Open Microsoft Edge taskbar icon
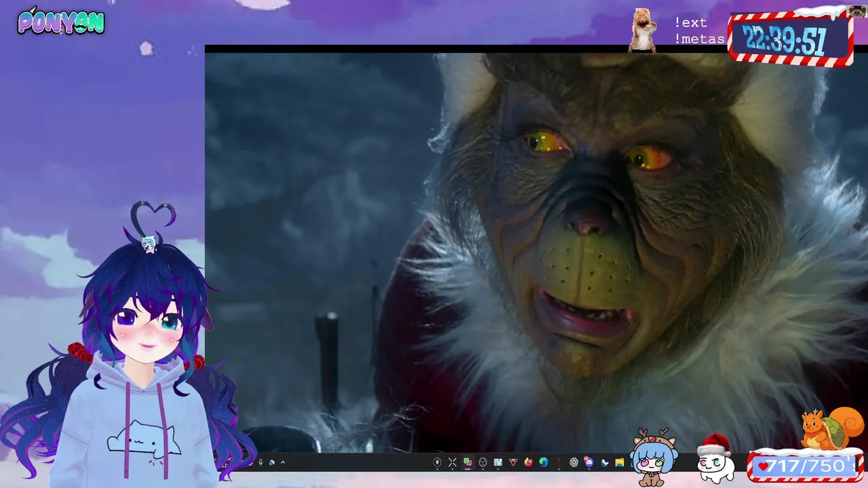This screenshot has width=868, height=488. pyautogui.click(x=543, y=462)
